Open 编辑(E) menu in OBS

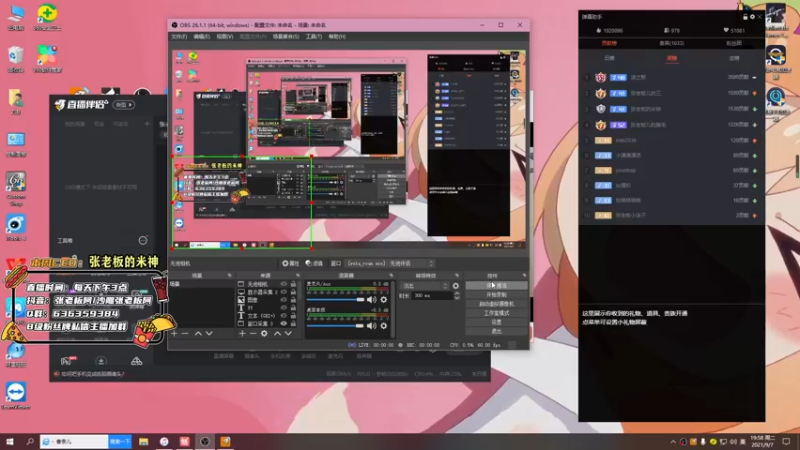[x=202, y=37]
